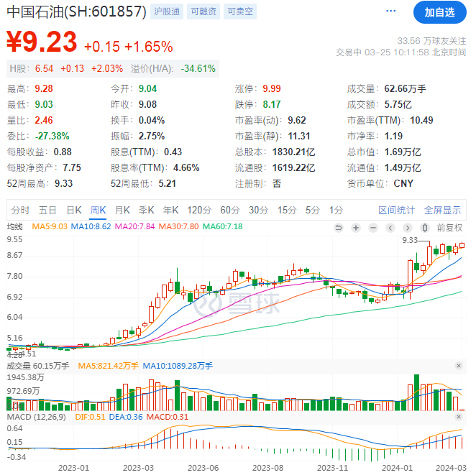Pan chart left with left chevron

coord(390,228)
